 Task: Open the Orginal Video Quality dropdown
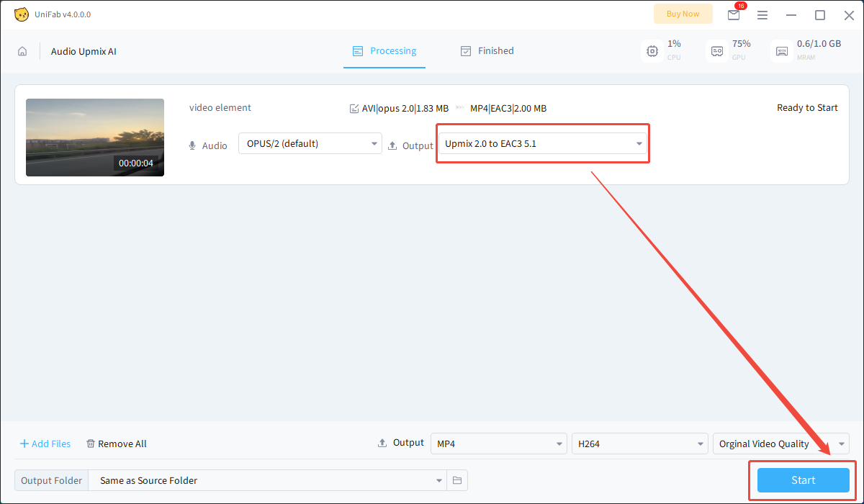click(780, 444)
